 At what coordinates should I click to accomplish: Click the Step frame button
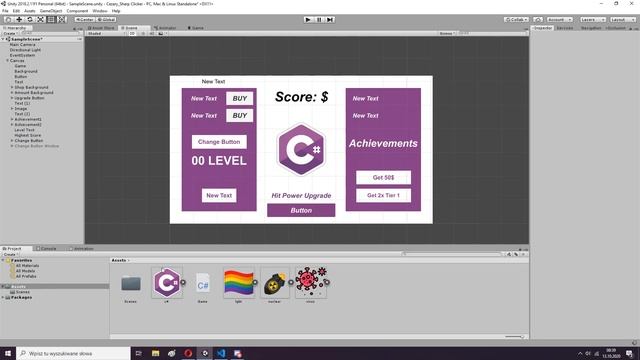click(330, 20)
